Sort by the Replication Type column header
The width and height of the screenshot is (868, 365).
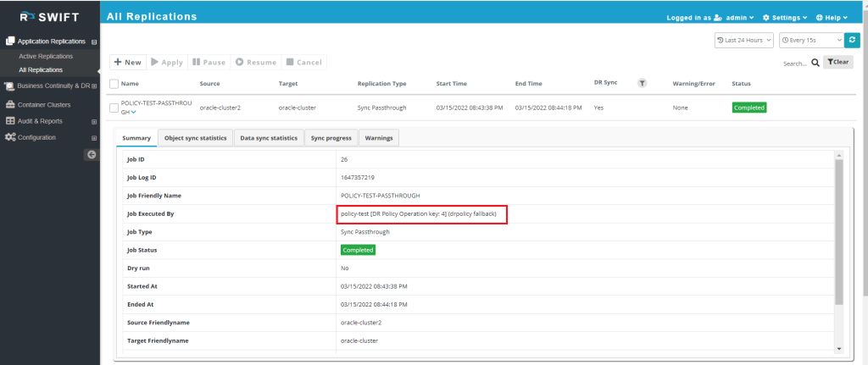pos(382,84)
